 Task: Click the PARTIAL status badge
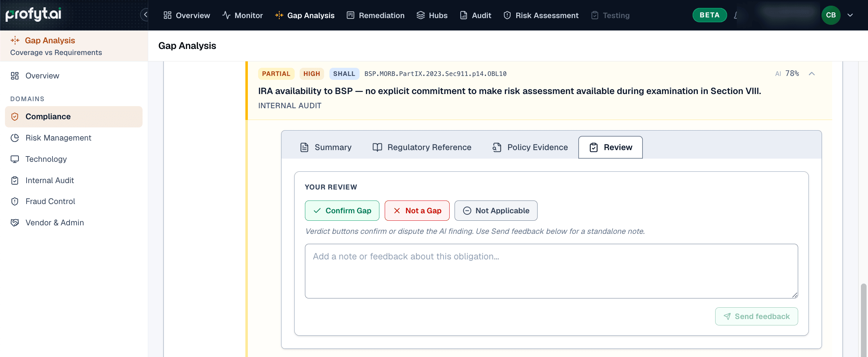276,73
